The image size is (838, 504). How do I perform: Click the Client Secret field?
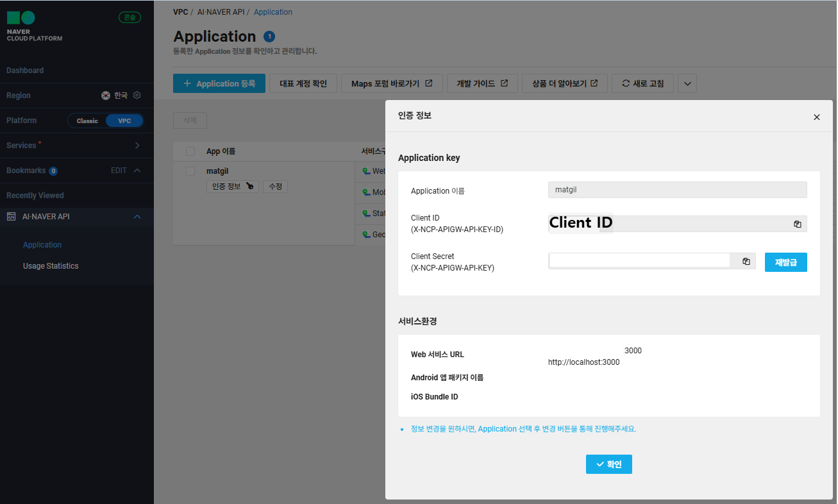(652, 260)
